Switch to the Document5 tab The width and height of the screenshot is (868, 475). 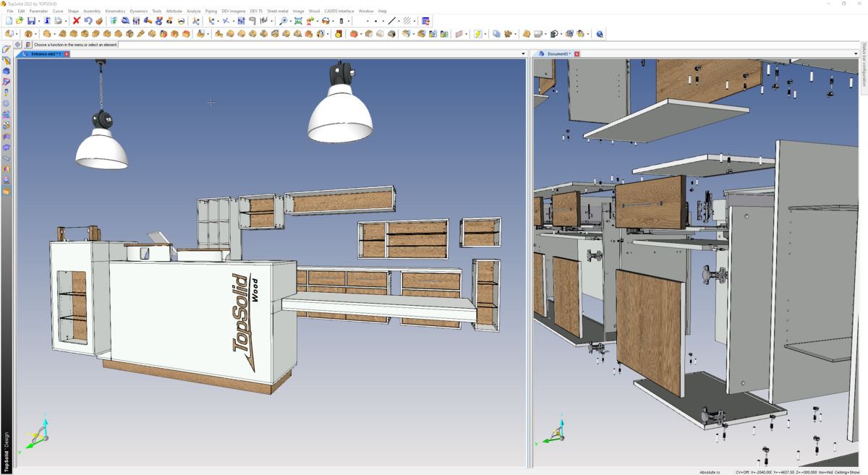(x=558, y=54)
